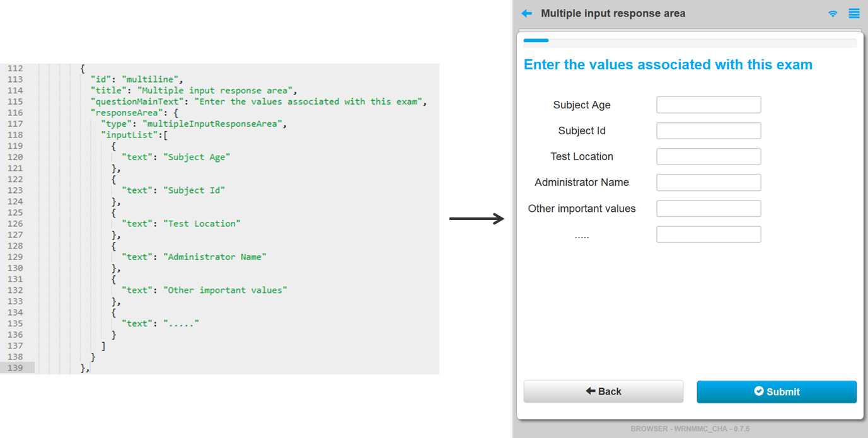The height and width of the screenshot is (438, 868).
Task: Click line number 112 in code gutter
Action: point(15,69)
